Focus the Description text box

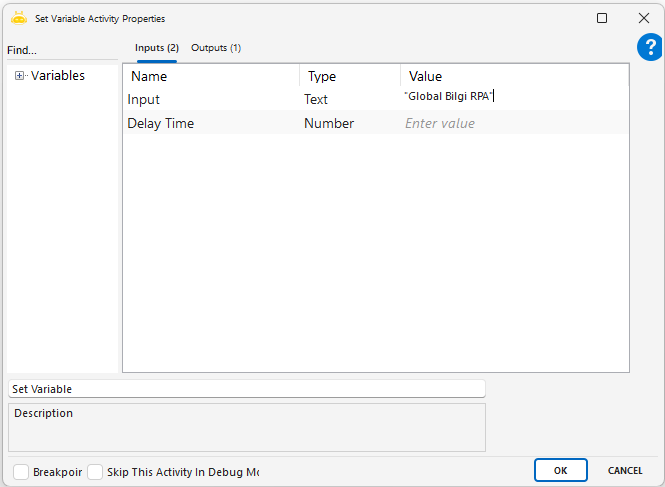tap(246, 427)
